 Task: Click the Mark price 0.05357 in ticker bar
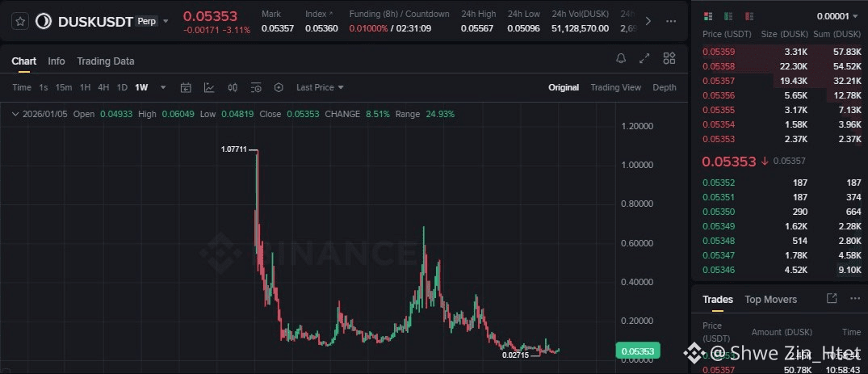(278, 28)
